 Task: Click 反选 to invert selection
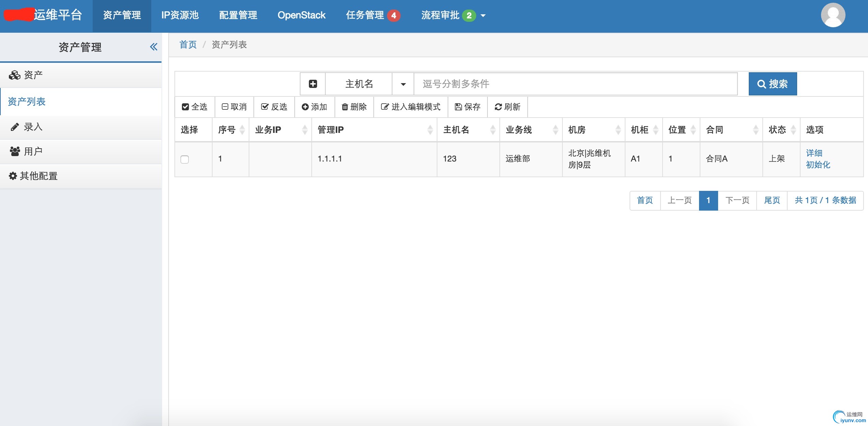(x=274, y=107)
